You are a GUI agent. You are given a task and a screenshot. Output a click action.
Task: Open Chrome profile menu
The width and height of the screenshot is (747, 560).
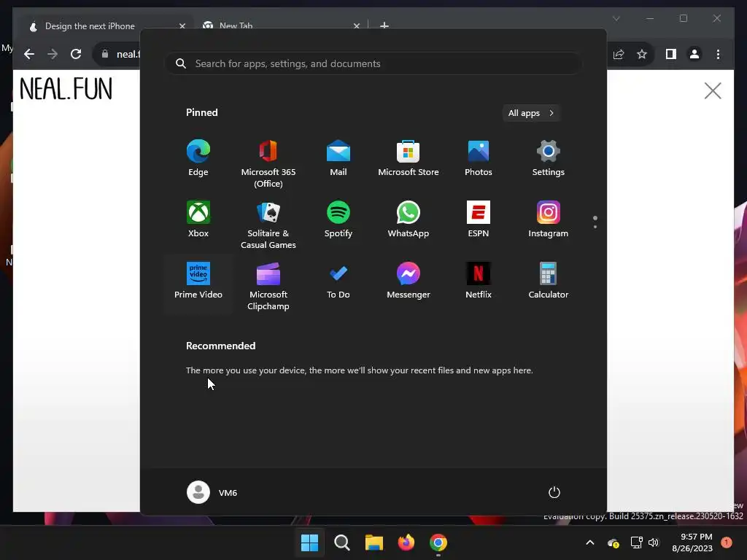(x=694, y=54)
